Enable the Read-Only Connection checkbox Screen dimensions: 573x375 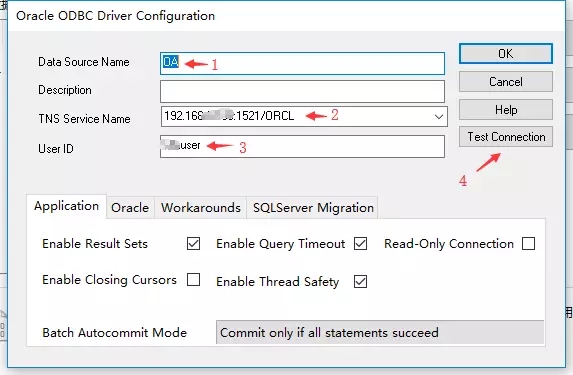click(x=528, y=243)
